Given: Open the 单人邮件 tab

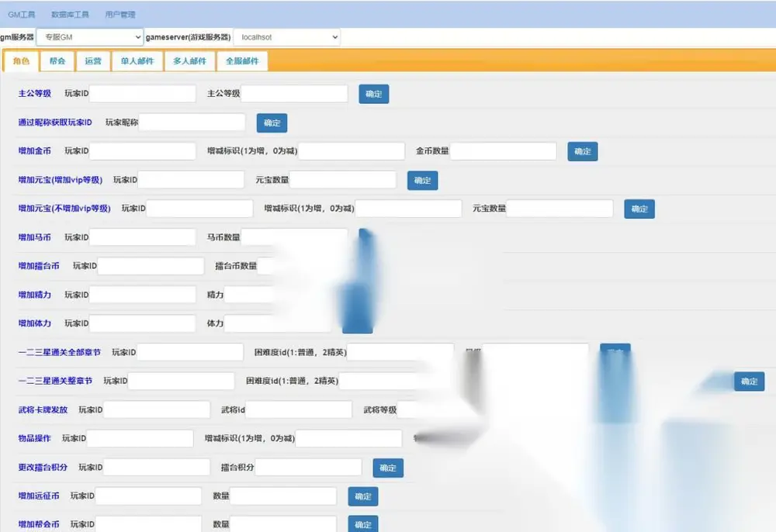Looking at the screenshot, I should tap(137, 60).
